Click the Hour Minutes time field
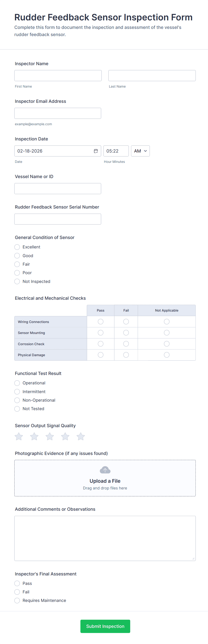208x644 pixels. click(x=116, y=151)
